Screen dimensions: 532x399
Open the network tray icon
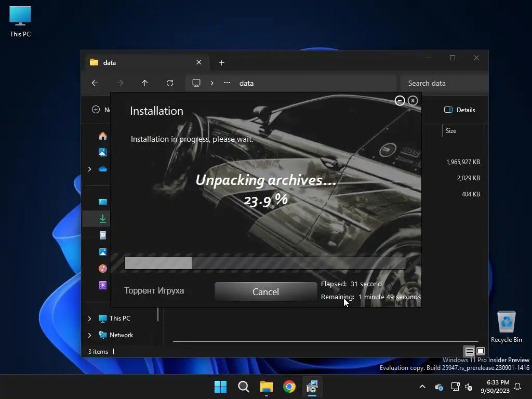(455, 387)
